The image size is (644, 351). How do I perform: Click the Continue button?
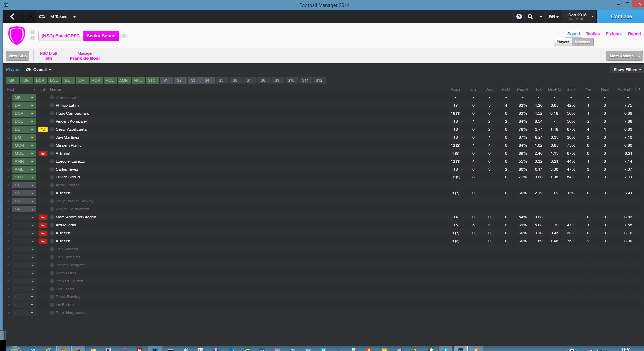pos(620,16)
